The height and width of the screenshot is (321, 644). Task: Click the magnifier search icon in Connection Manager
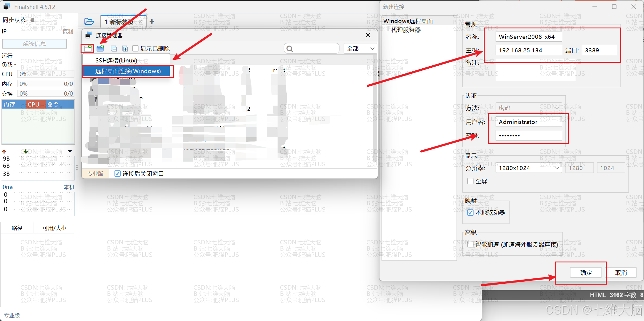[x=290, y=49]
